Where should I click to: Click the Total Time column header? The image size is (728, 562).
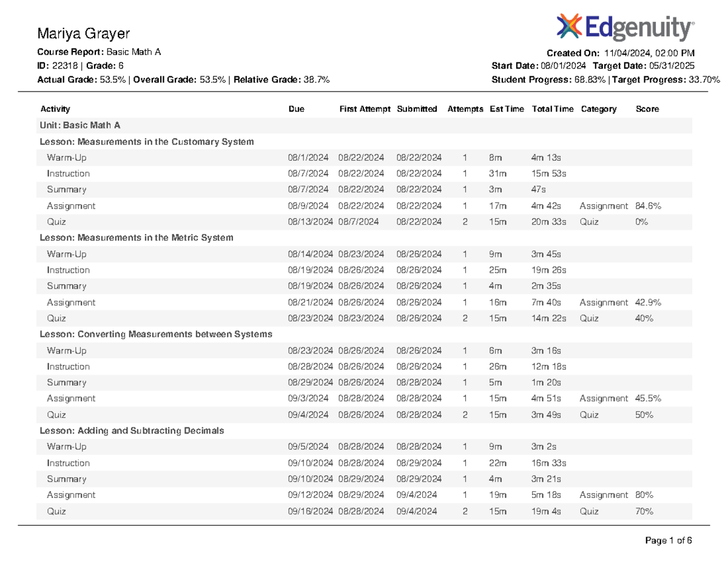(x=551, y=109)
